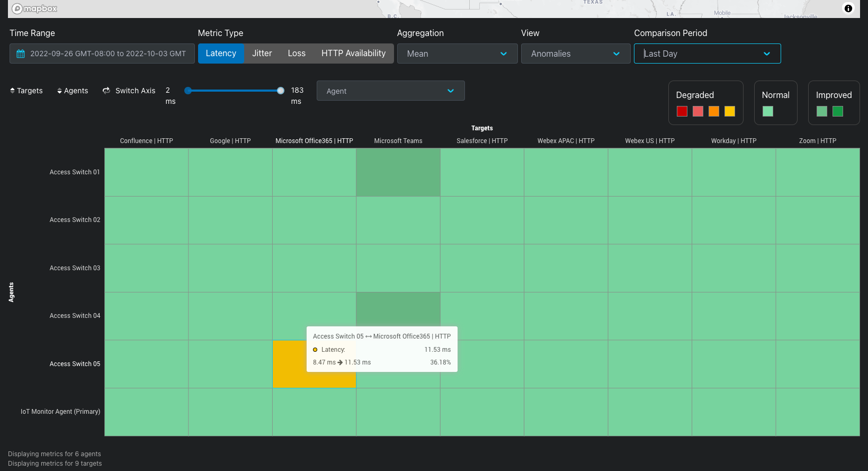Click the Webex US | HTTP column header
Image resolution: width=868 pixels, height=471 pixels.
[650, 141]
